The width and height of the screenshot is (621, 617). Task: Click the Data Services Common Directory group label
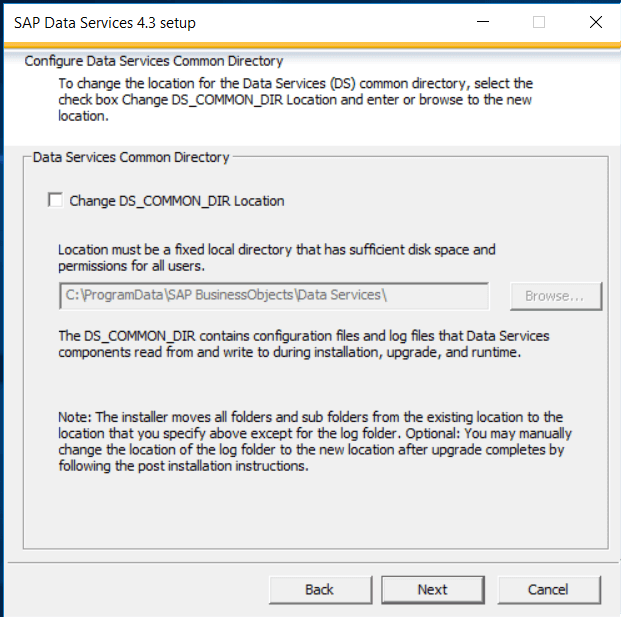(131, 158)
